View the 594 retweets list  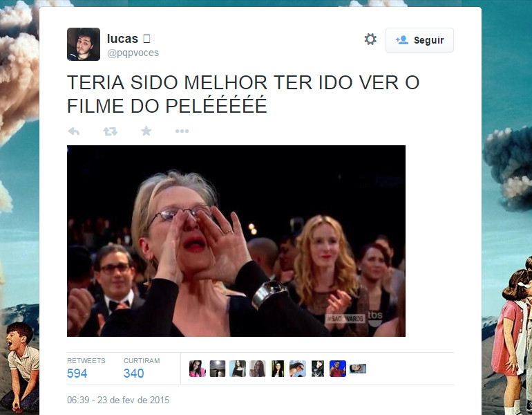(x=86, y=369)
